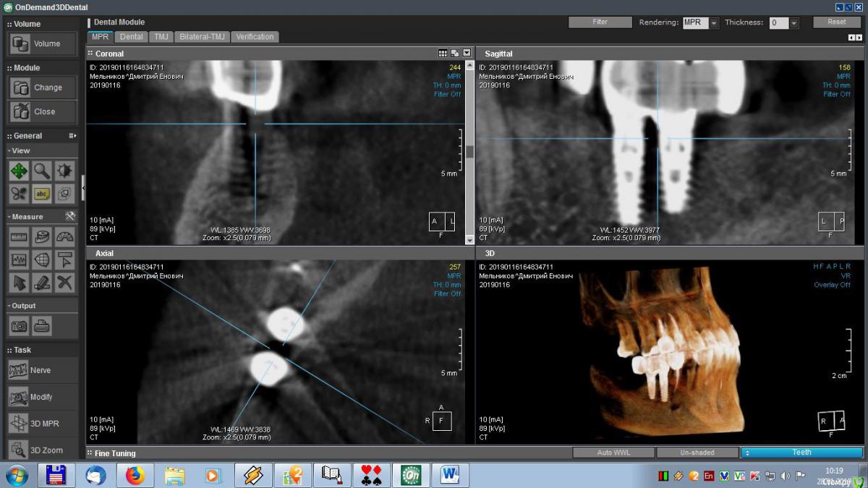Viewport: 868px width, 488px height.
Task: Toggle Auto WWL for the 3D view
Action: 613,453
